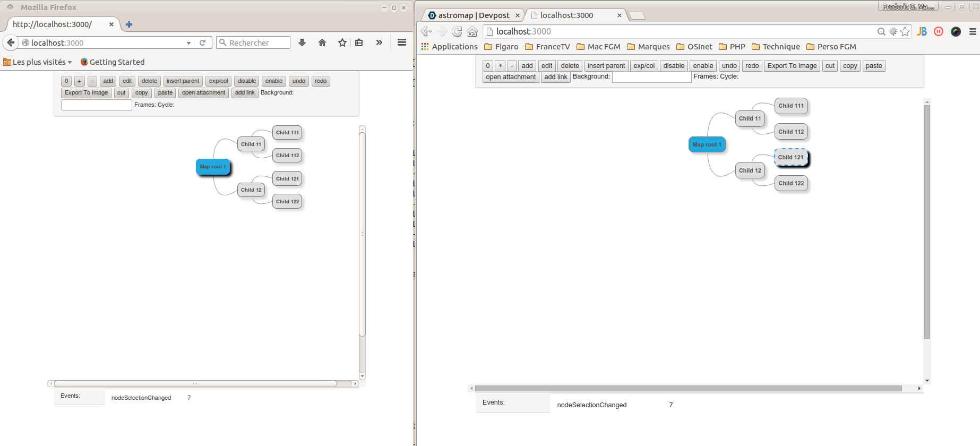
Task: Bookmark page with Firefox star icon
Action: [342, 42]
